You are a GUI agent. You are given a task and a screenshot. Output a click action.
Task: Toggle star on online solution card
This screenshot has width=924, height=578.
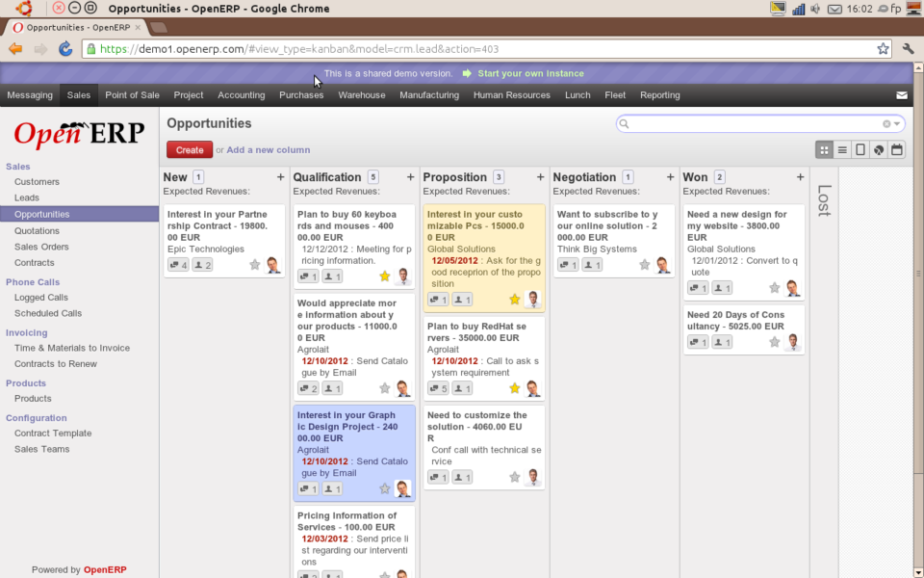645,265
